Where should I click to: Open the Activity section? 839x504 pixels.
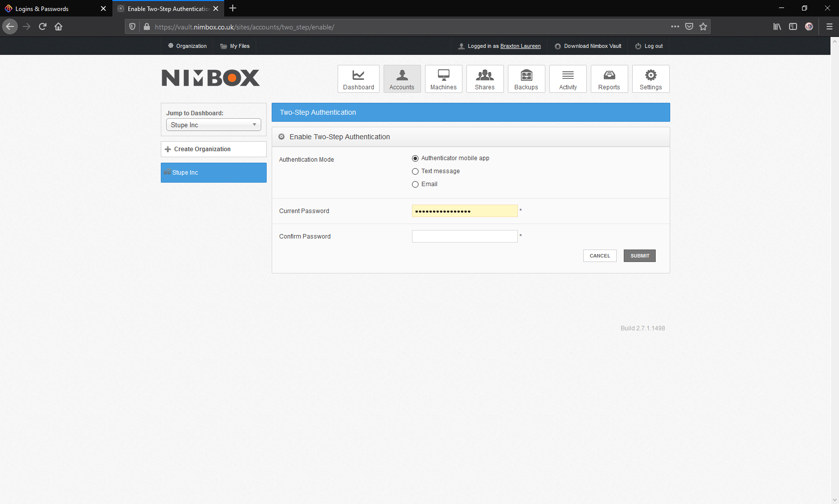(x=568, y=79)
